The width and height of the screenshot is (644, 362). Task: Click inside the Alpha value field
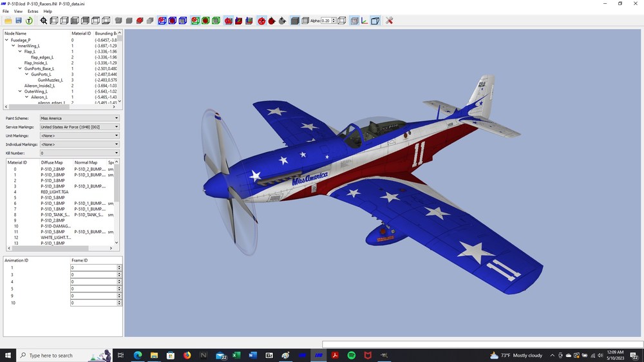(326, 21)
